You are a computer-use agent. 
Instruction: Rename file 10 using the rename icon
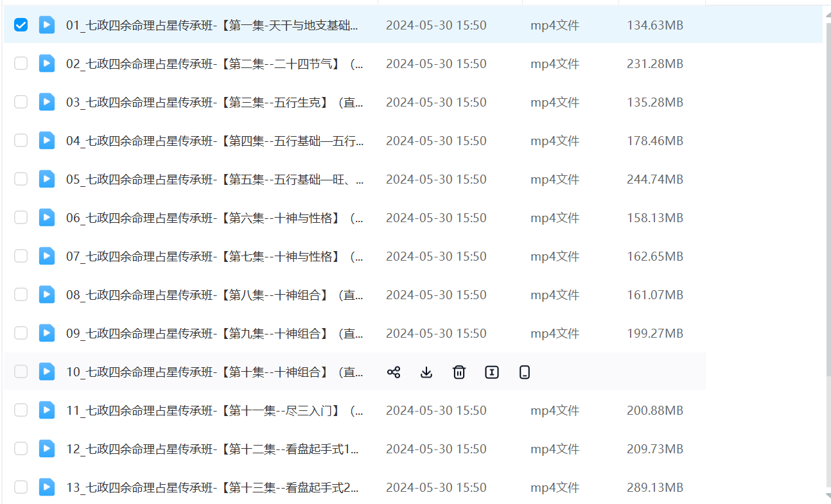(x=492, y=372)
